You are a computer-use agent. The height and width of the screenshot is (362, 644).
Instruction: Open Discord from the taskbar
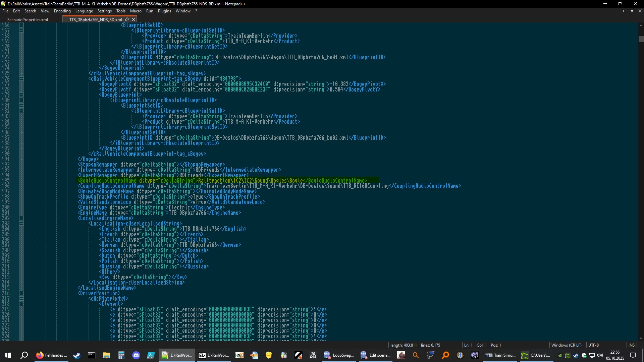(136, 355)
